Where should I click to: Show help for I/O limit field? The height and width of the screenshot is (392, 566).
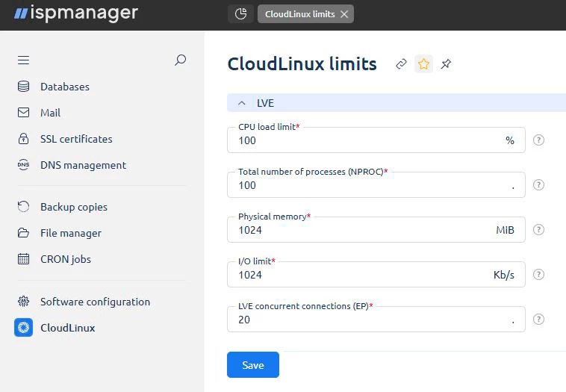coord(538,275)
